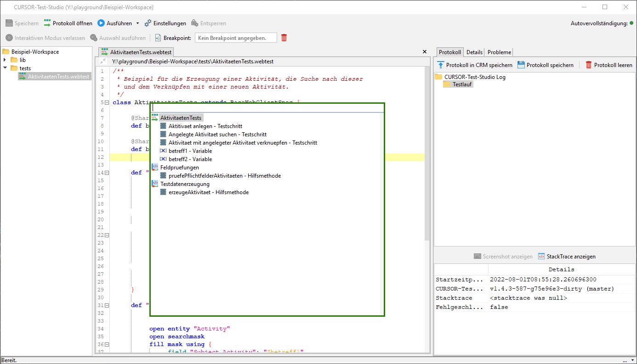Collapse the tests folder node
637x364 pixels.
pos(5,68)
